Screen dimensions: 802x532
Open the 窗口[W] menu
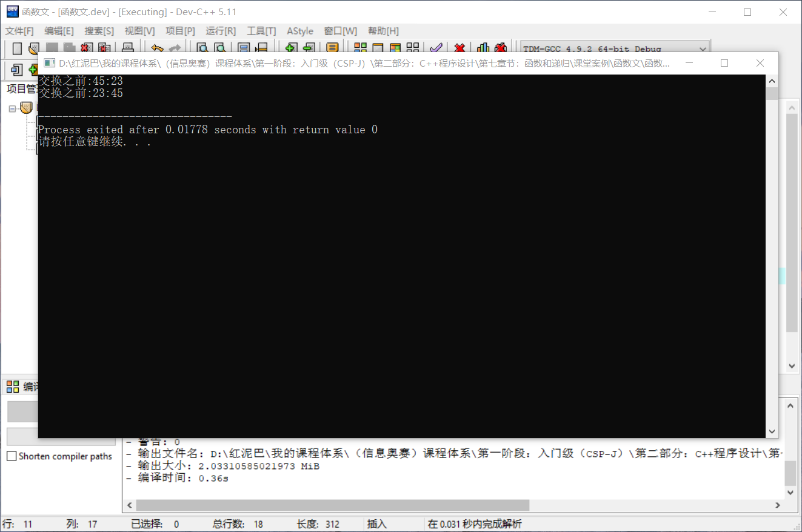coord(340,31)
